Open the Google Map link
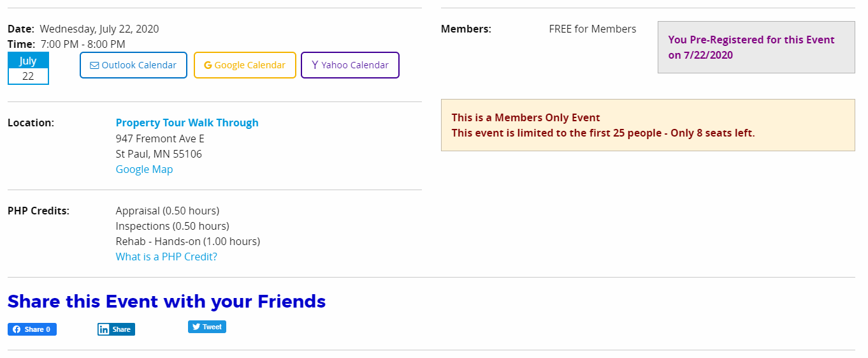The image size is (868, 358). pyautogui.click(x=144, y=169)
